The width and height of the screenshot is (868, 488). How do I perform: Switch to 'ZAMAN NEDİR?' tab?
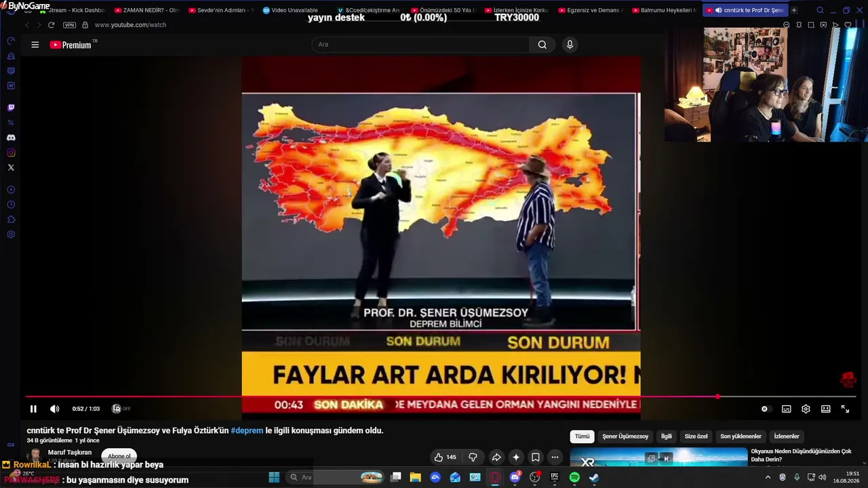(146, 10)
